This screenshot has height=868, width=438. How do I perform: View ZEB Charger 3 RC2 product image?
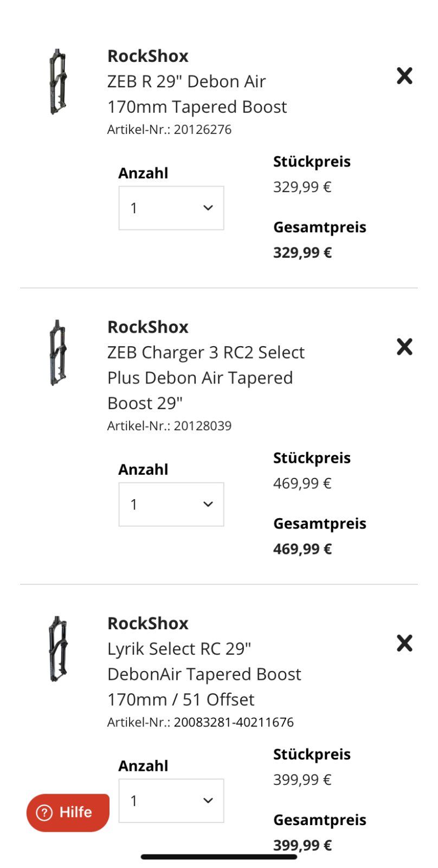tap(58, 353)
